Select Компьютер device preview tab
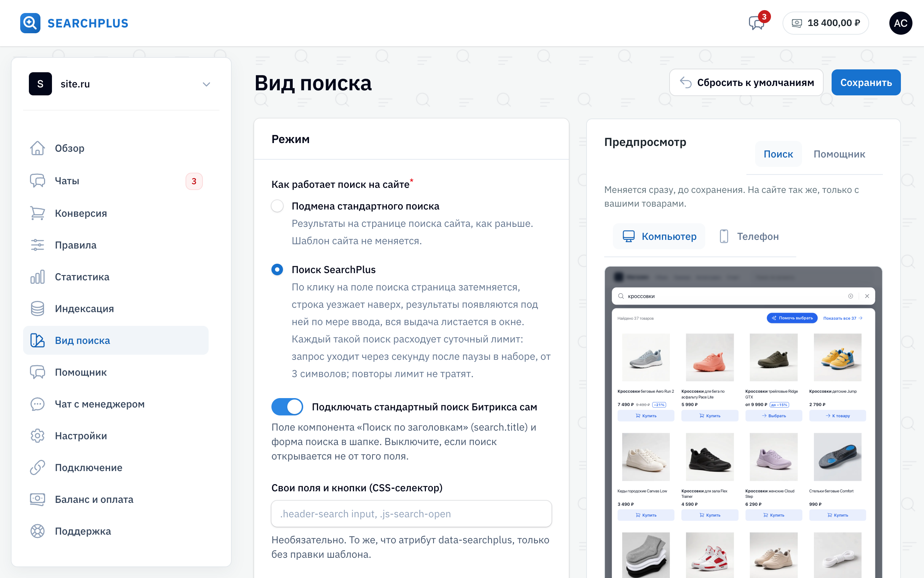This screenshot has height=578, width=924. click(659, 236)
